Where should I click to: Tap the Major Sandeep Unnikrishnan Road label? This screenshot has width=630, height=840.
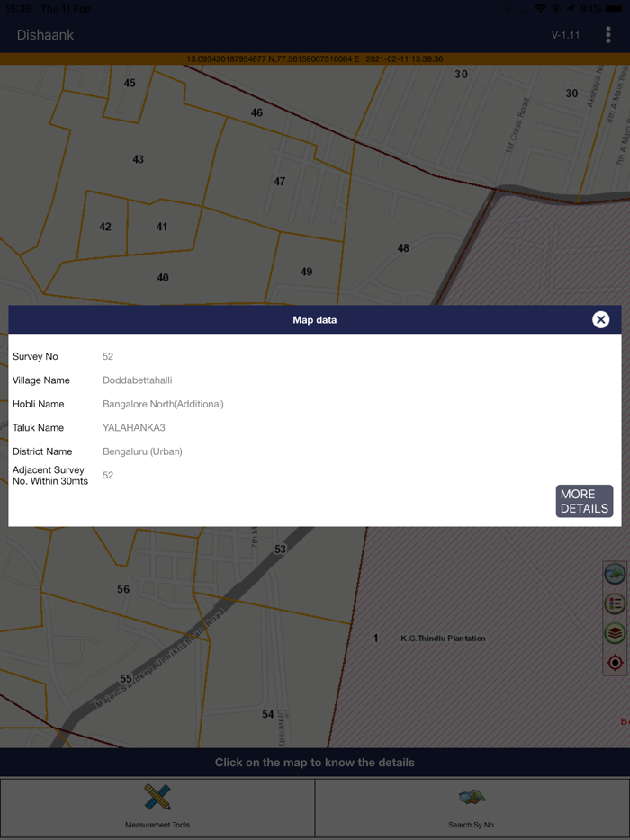tap(162, 658)
